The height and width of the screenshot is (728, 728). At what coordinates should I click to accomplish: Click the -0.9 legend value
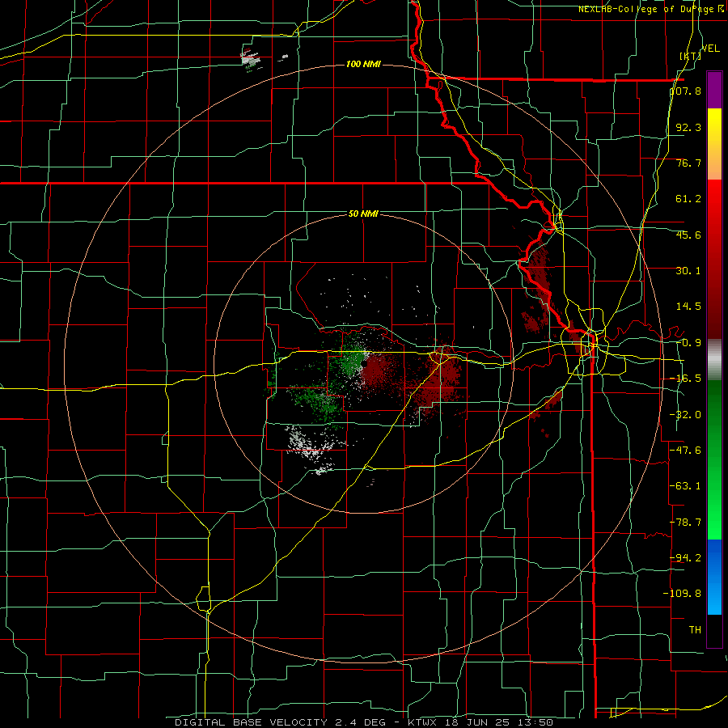point(688,343)
